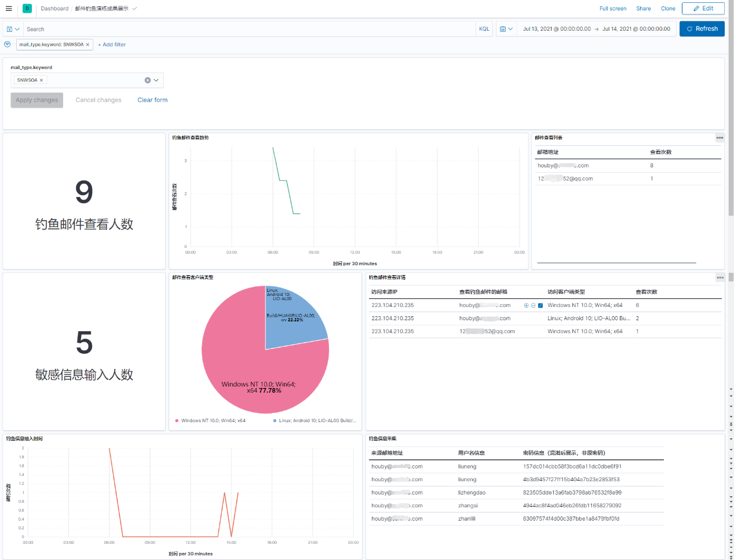Image resolution: width=734 pixels, height=560 pixels.
Task: Click the expand cell icon in table row
Action: [x=541, y=305]
